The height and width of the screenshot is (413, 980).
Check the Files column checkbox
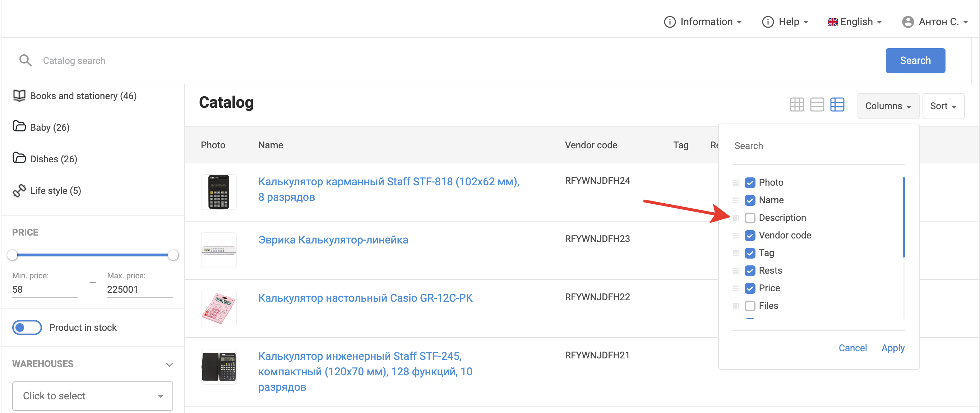tap(750, 306)
